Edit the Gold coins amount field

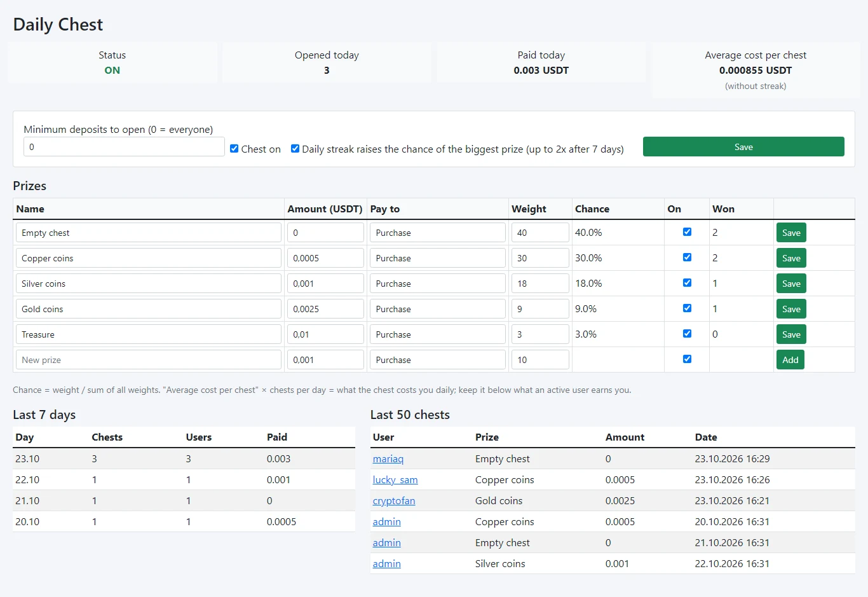(x=325, y=309)
